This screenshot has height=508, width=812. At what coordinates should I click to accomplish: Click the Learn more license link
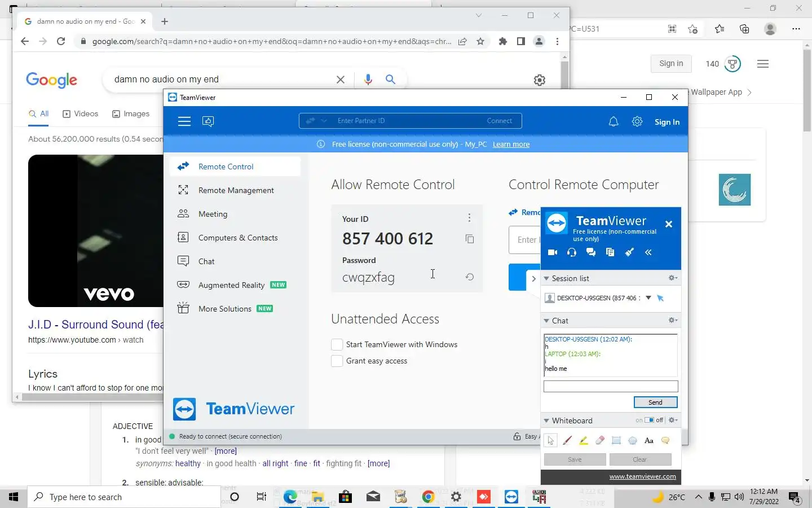point(511,144)
